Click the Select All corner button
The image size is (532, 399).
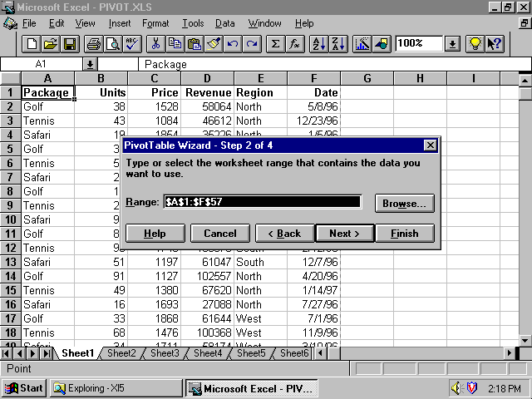11,79
